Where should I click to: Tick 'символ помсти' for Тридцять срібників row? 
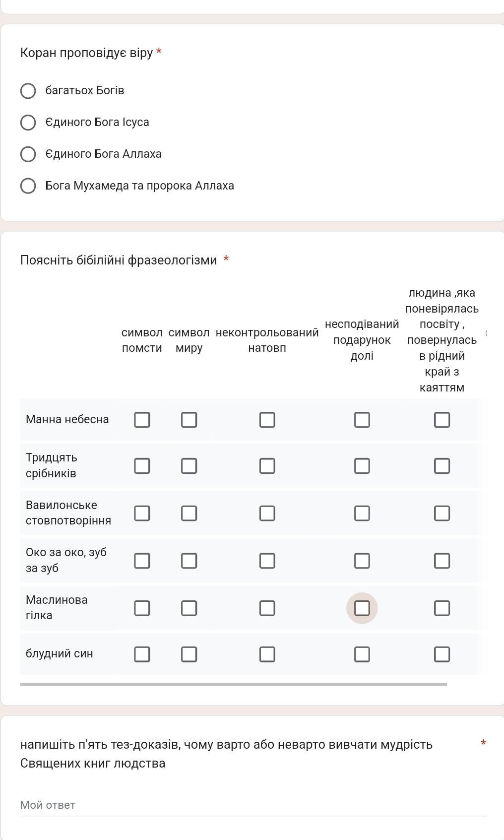tap(142, 466)
